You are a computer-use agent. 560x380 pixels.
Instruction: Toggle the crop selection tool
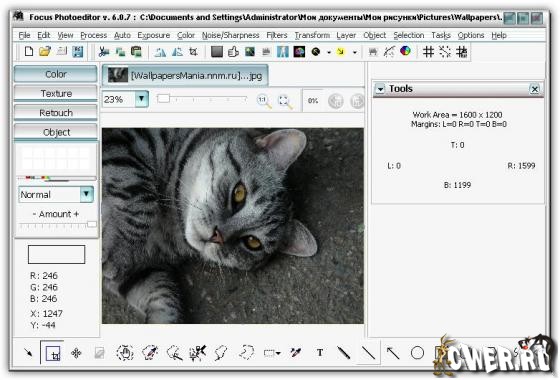(53, 353)
